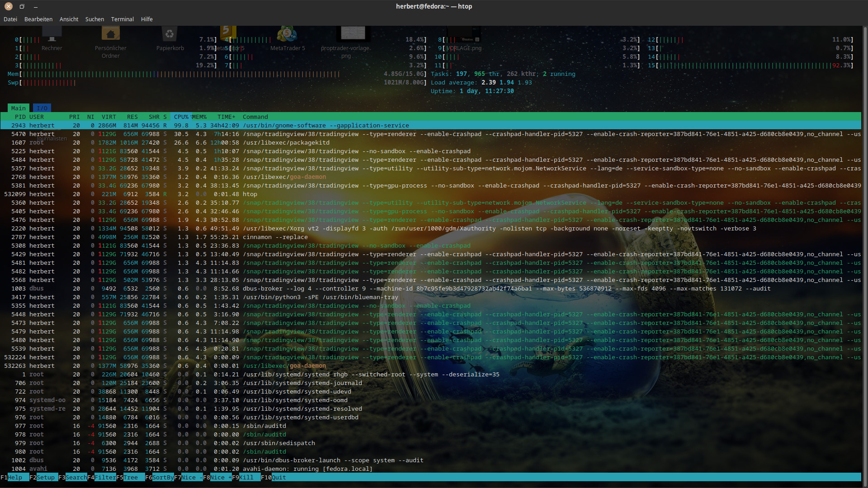Select the packagekitd process row

click(x=286, y=142)
